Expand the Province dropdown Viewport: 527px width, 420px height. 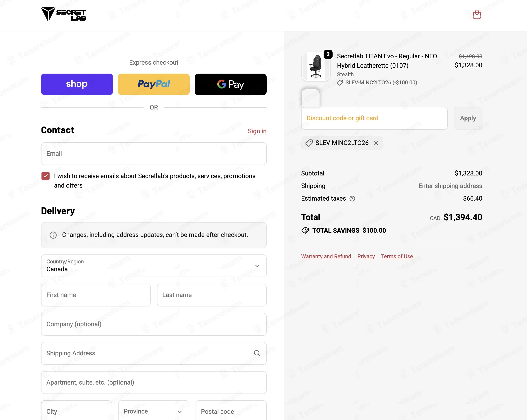[x=154, y=411]
